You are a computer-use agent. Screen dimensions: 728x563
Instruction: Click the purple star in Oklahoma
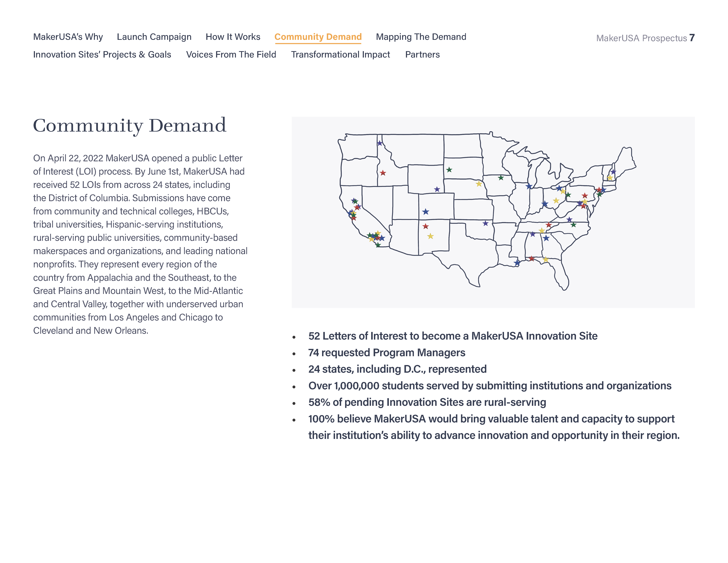pyautogui.click(x=485, y=223)
